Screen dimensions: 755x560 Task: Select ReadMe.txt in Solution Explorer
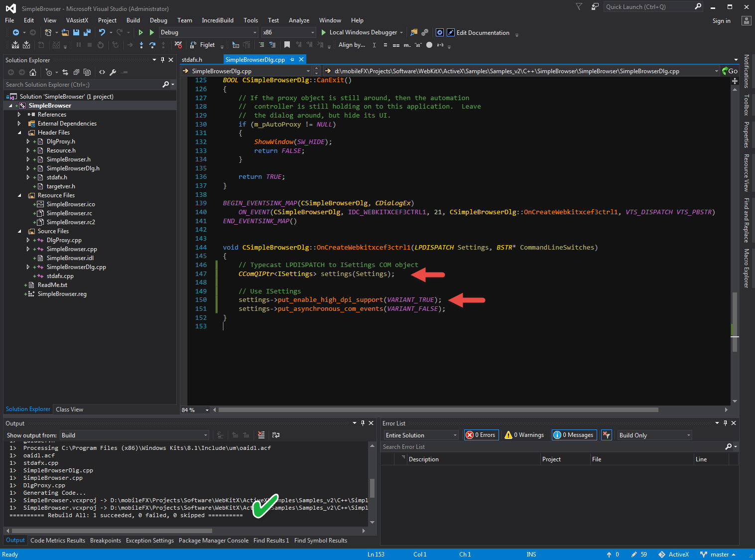(52, 285)
